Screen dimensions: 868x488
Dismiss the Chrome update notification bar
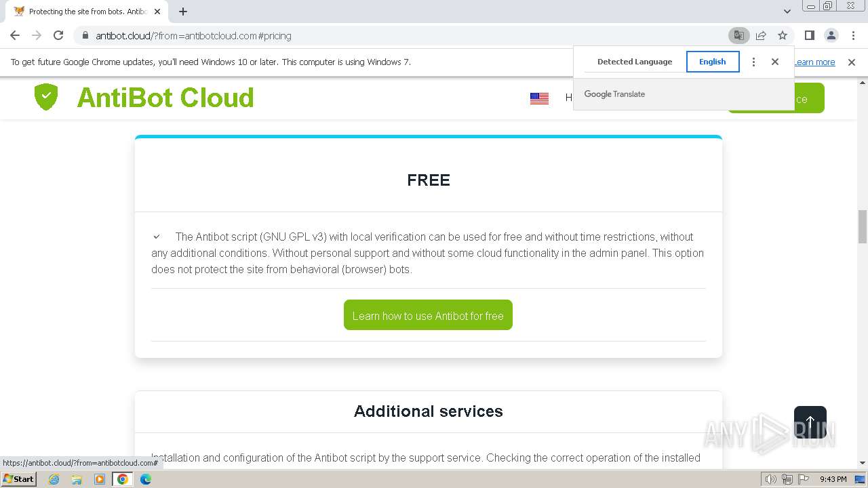(x=852, y=62)
